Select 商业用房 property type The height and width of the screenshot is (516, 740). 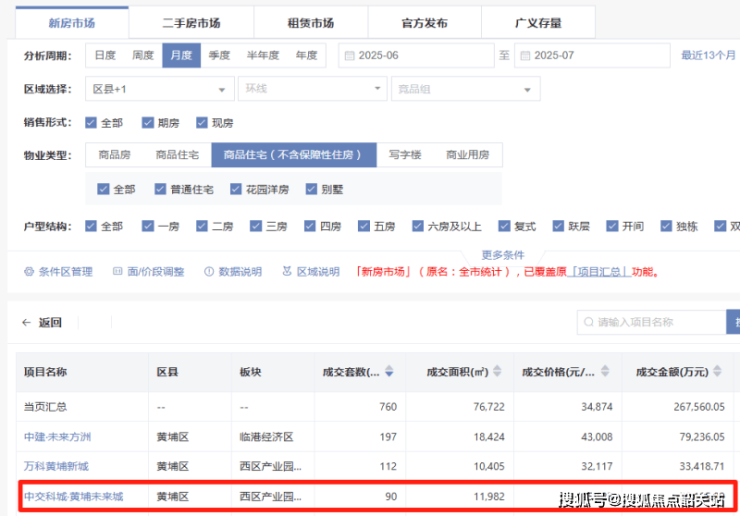click(468, 155)
